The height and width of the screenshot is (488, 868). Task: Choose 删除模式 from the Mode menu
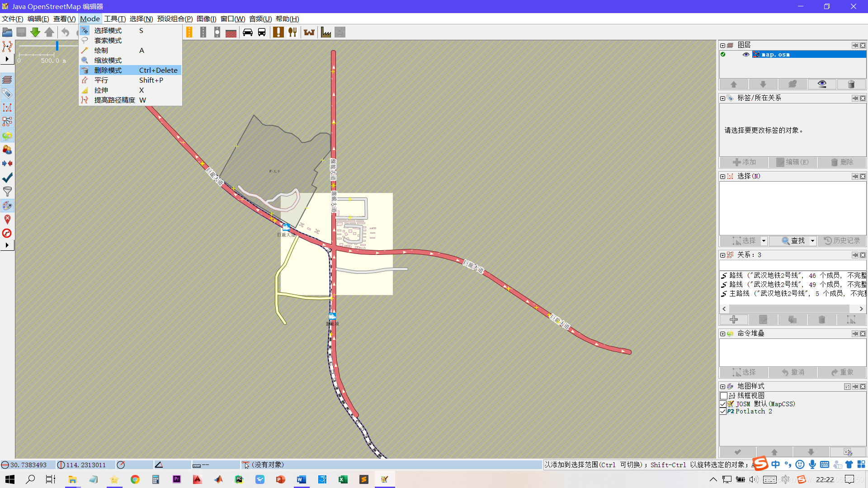pyautogui.click(x=108, y=70)
